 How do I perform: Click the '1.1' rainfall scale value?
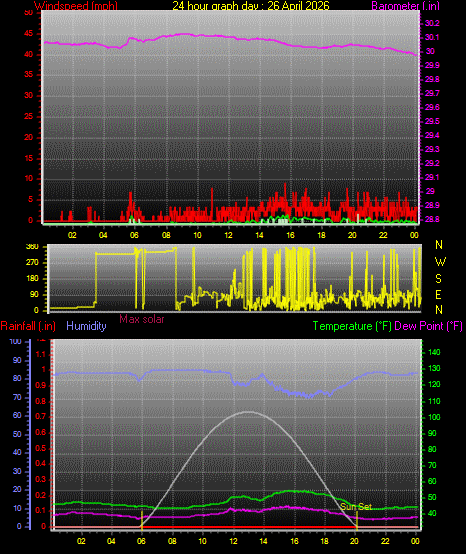(41, 354)
